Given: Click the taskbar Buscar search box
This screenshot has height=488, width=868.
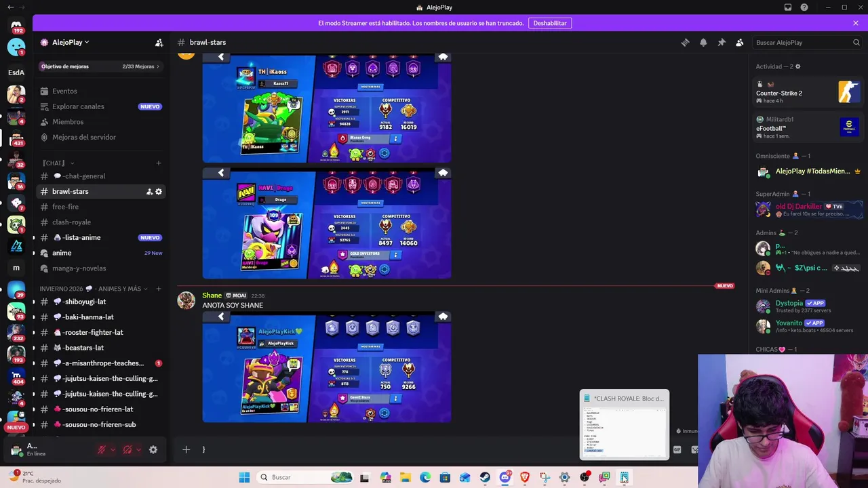Looking at the screenshot, I should click(x=305, y=477).
